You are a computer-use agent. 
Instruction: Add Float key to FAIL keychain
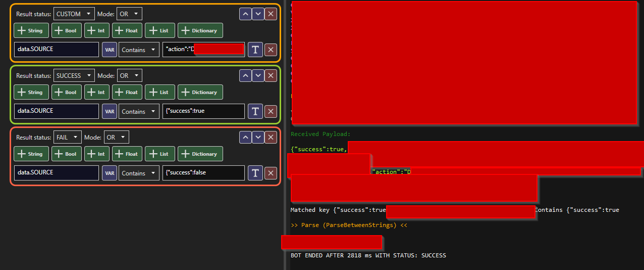(x=127, y=154)
